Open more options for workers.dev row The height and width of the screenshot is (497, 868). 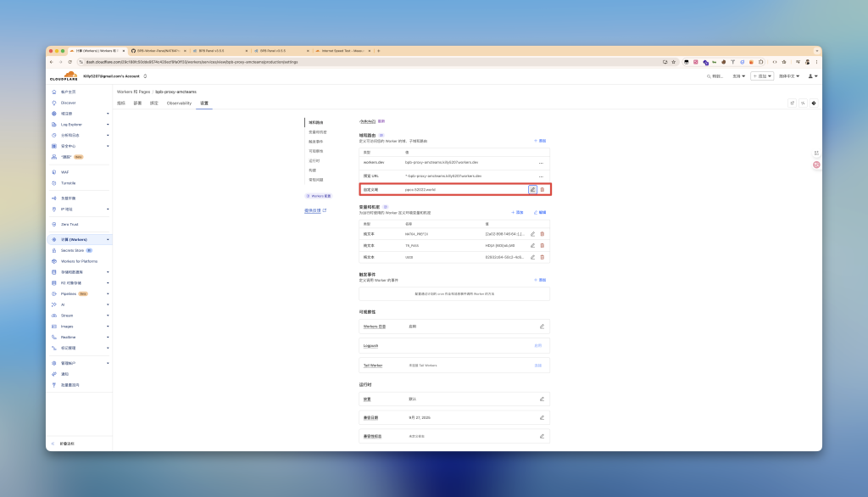point(541,162)
